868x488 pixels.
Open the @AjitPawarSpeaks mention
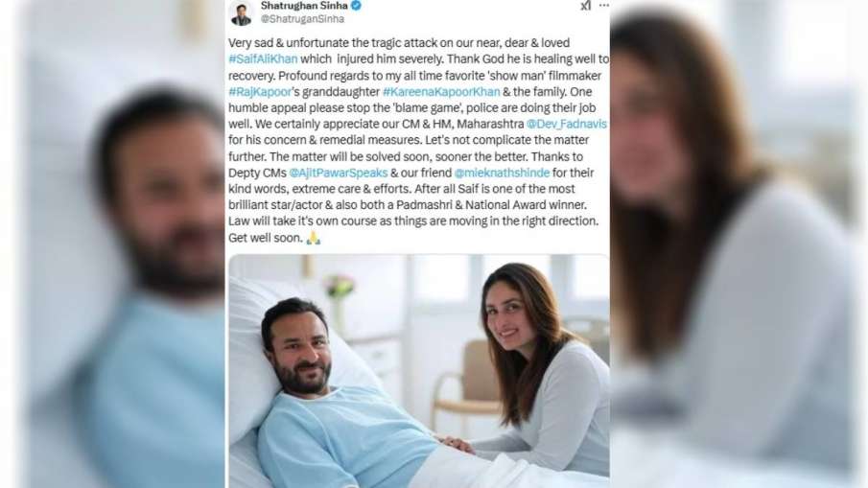pyautogui.click(x=339, y=173)
